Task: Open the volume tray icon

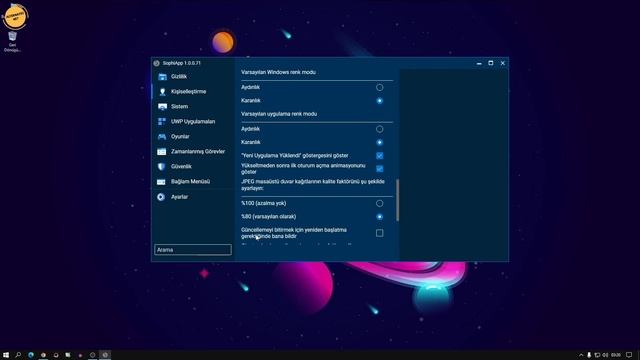Action: point(605,355)
